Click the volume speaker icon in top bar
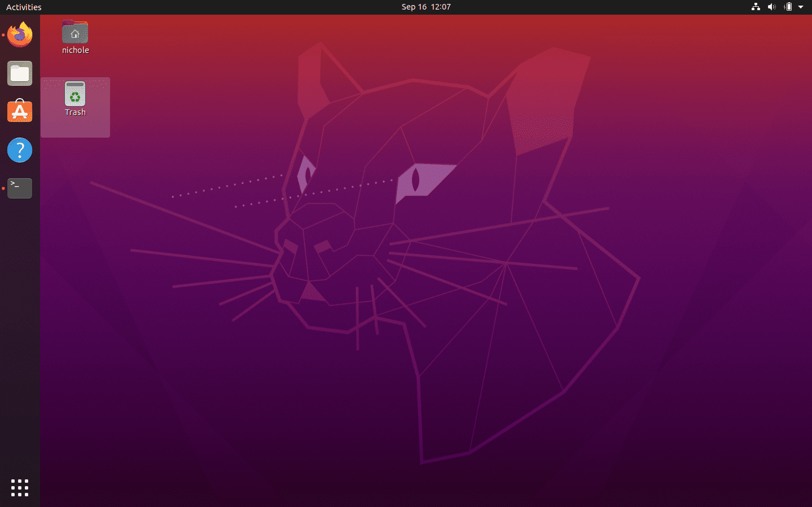812x507 pixels. tap(771, 7)
